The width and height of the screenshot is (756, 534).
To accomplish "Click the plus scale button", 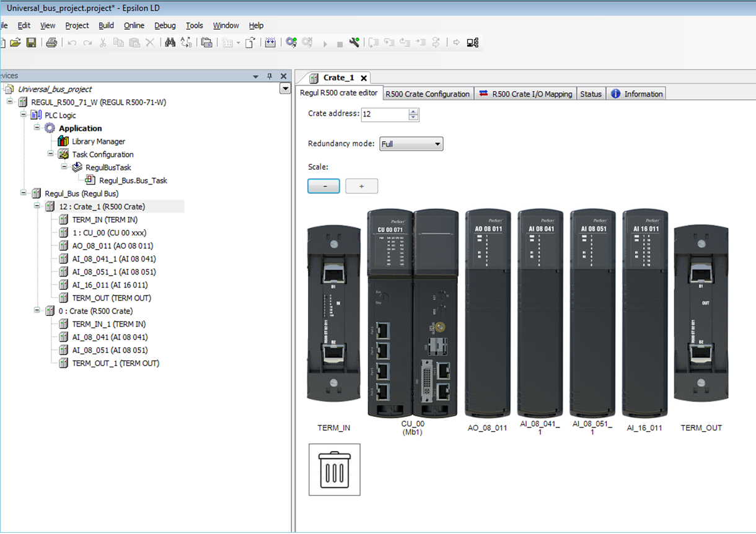I will tap(361, 186).
